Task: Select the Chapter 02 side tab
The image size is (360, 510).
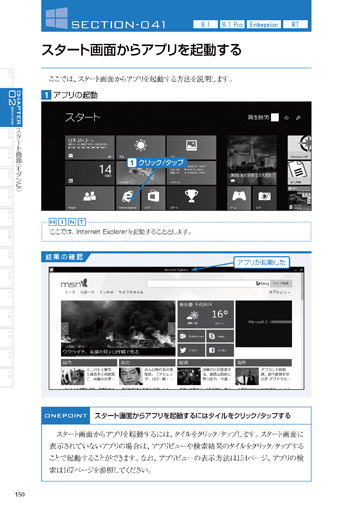Action: click(x=11, y=107)
